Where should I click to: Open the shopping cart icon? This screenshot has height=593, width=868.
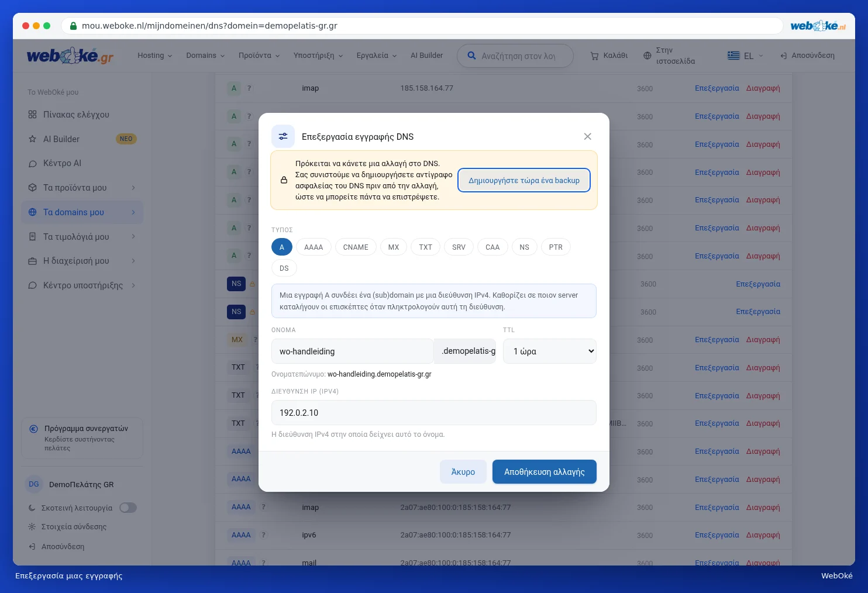point(594,56)
